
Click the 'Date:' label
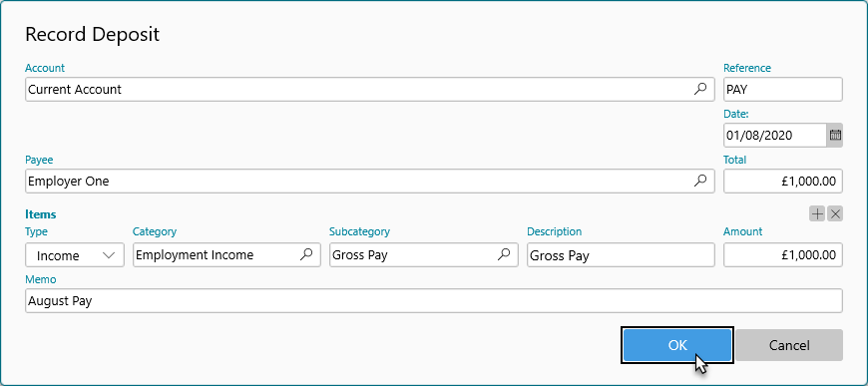[735, 114]
